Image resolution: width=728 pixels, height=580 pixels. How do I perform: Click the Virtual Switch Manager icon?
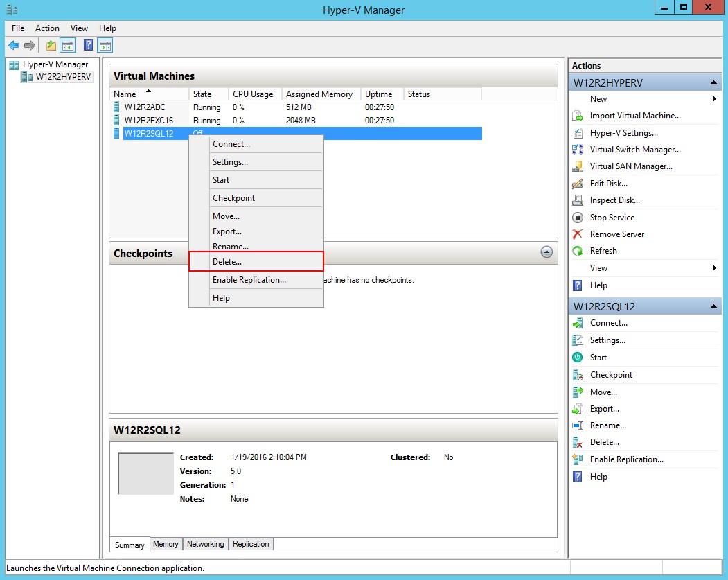pyautogui.click(x=578, y=150)
